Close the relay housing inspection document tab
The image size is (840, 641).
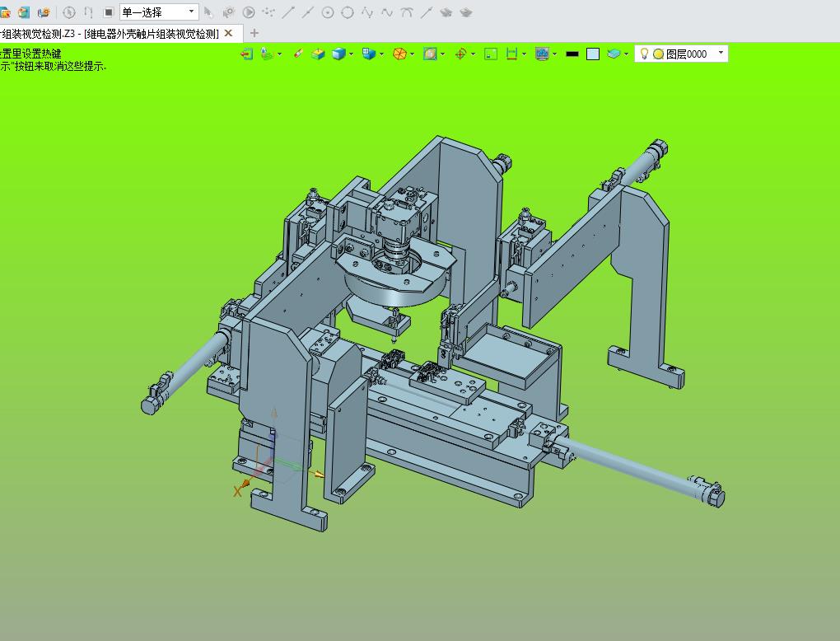[228, 33]
